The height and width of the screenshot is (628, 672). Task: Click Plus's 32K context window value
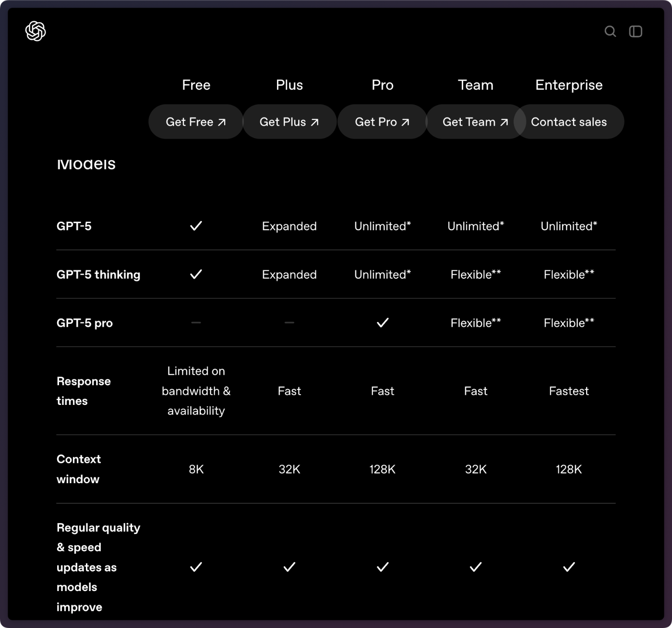(289, 469)
